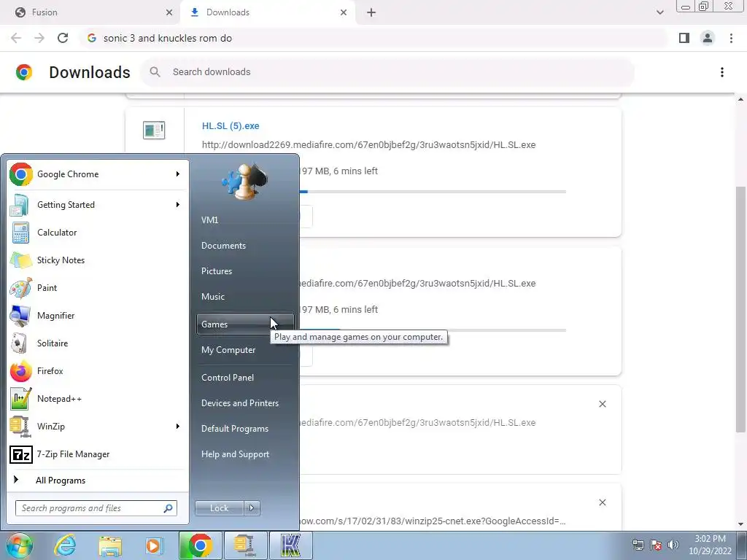Screen dimensions: 747x560
Task: Expand WinZip jump list arrow
Action: [178, 426]
